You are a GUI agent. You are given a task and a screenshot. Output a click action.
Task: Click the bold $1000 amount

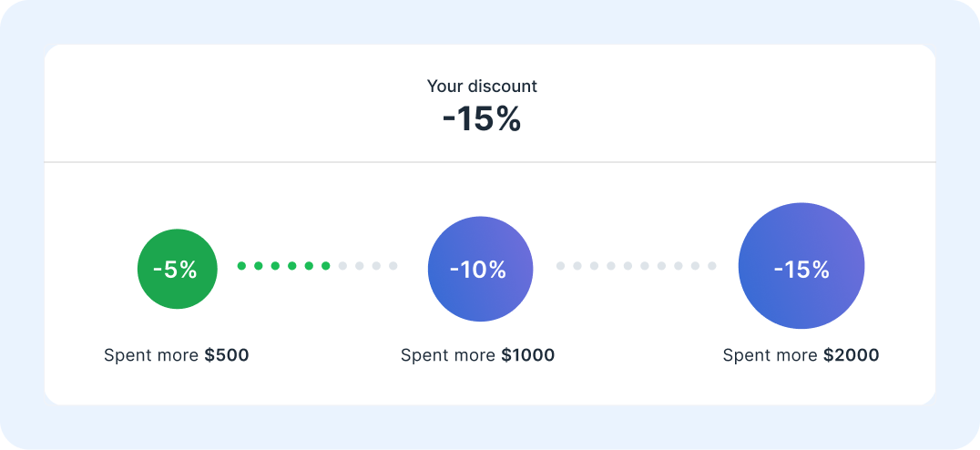[x=527, y=355]
